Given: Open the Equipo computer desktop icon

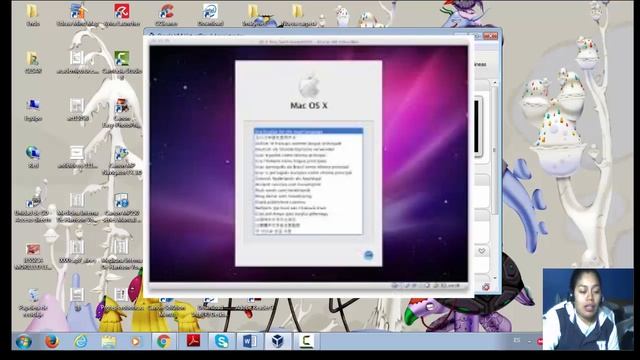Looking at the screenshot, I should tap(33, 109).
